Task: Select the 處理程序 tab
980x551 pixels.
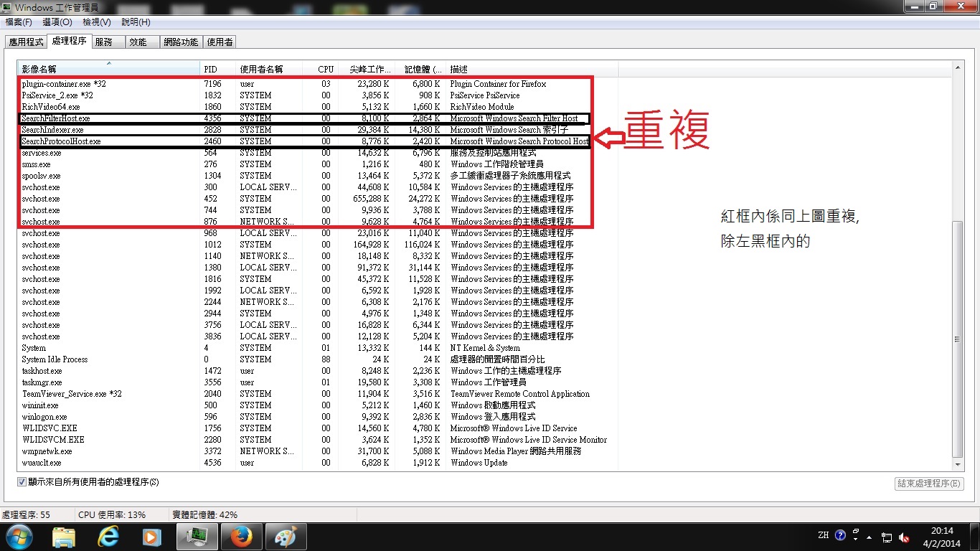Action: 70,41
